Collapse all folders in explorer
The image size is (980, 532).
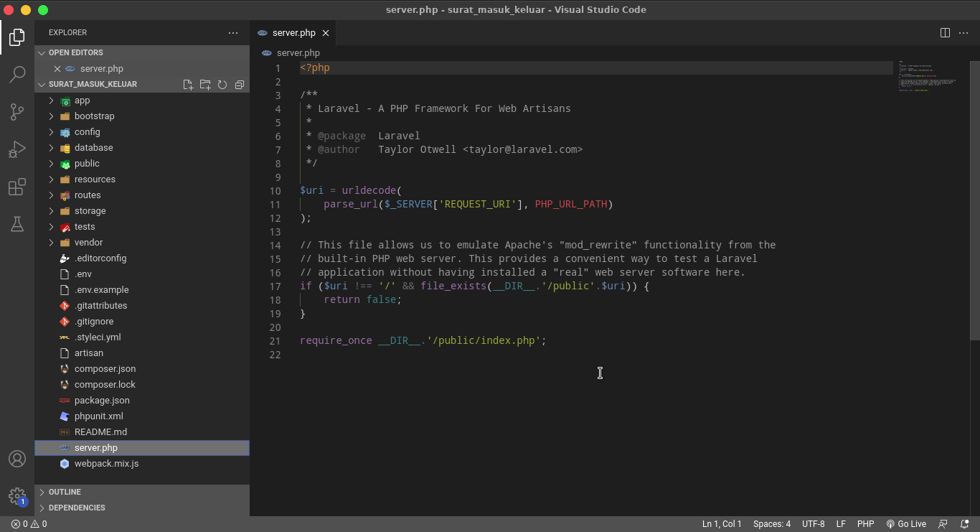tap(240, 85)
